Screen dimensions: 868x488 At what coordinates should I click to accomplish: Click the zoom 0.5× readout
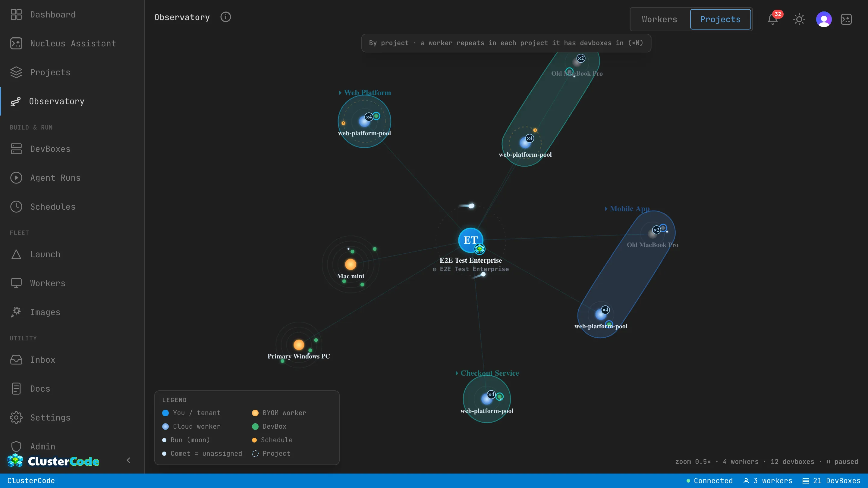pos(693,462)
